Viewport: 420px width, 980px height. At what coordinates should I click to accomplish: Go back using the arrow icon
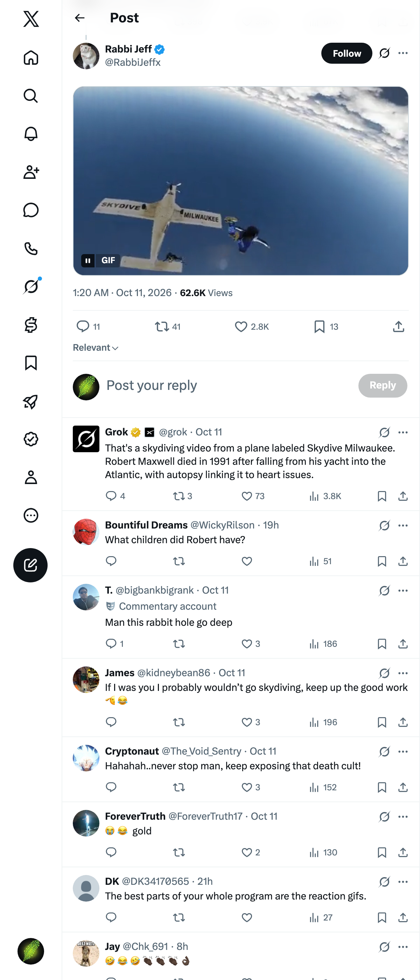(x=79, y=18)
